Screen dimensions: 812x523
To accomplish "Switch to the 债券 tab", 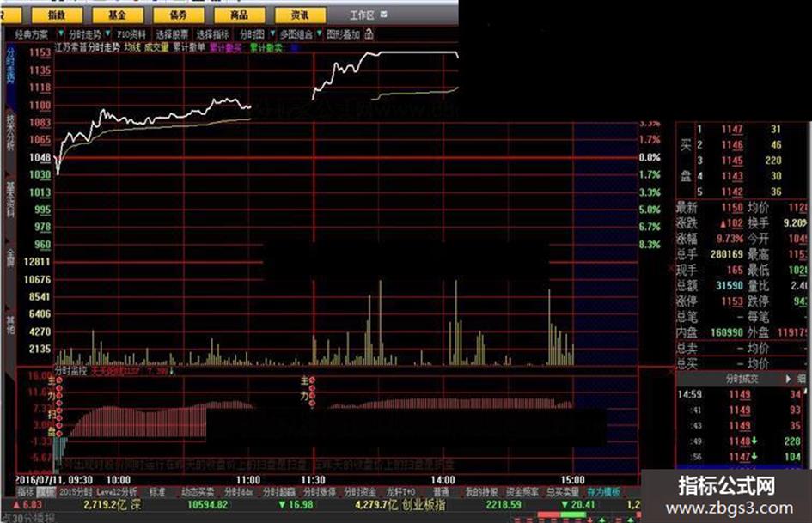I will coord(178,15).
